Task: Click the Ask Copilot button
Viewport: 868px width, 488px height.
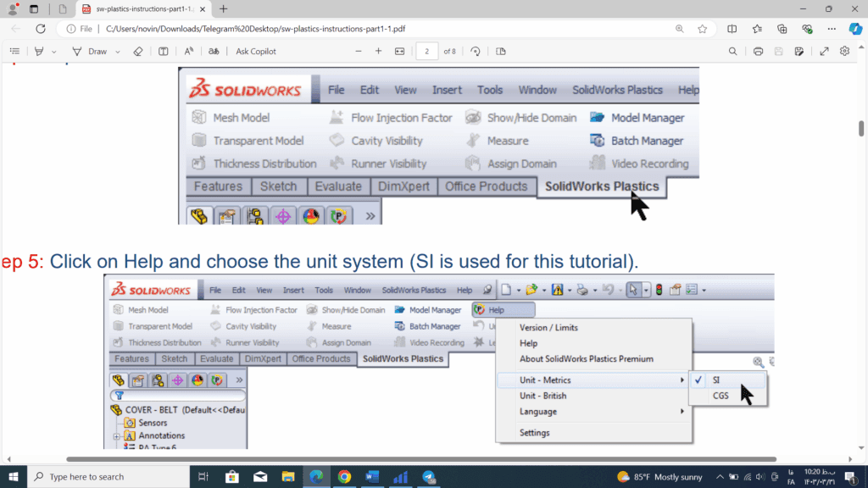Action: (256, 52)
